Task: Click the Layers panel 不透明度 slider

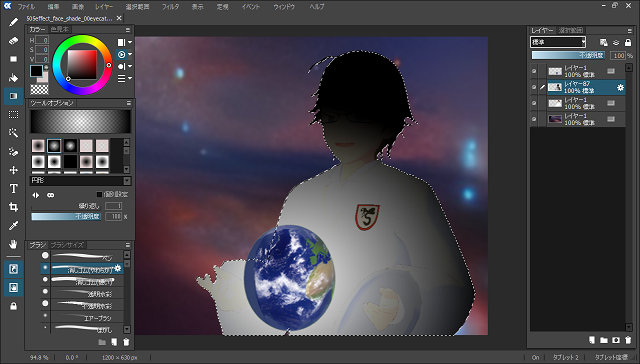Action: (568, 55)
